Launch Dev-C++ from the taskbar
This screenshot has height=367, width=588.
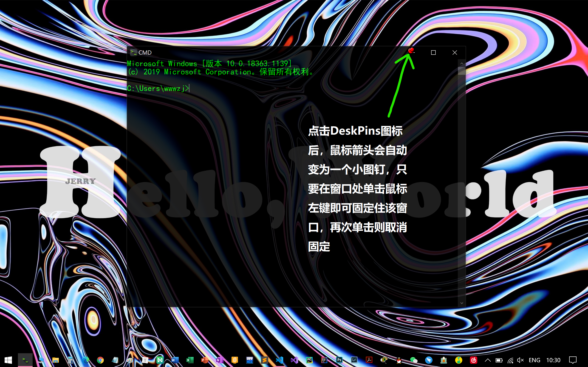coord(249,360)
